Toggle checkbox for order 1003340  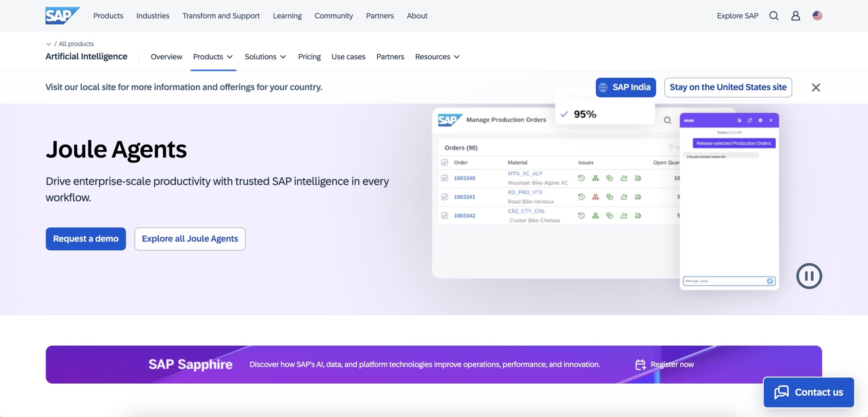click(445, 178)
